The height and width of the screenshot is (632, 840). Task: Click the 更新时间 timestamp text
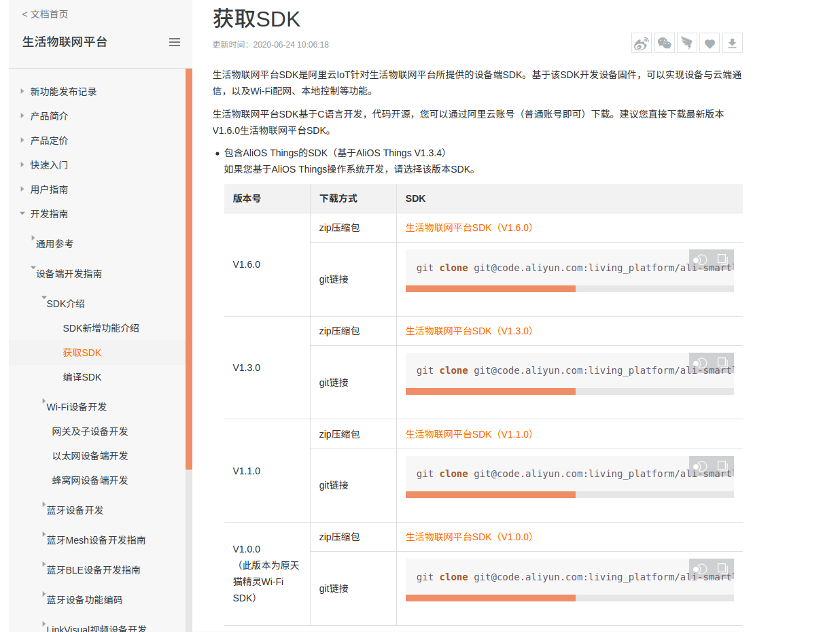(270, 45)
